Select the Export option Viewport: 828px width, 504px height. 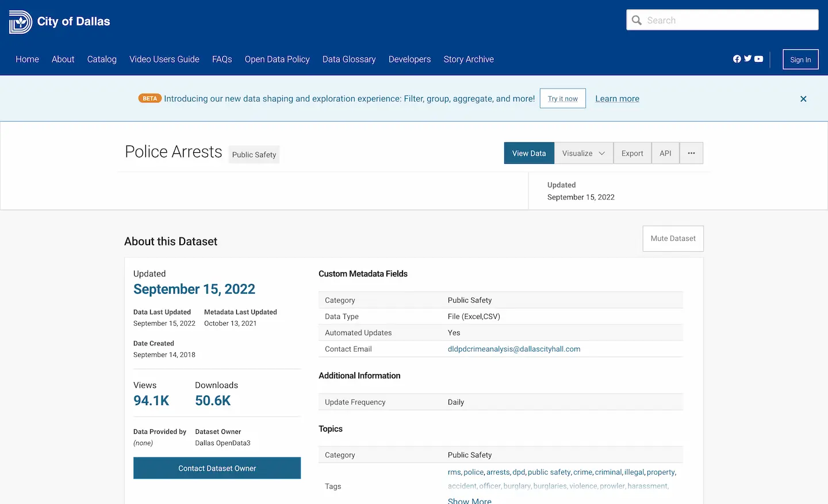(632, 153)
